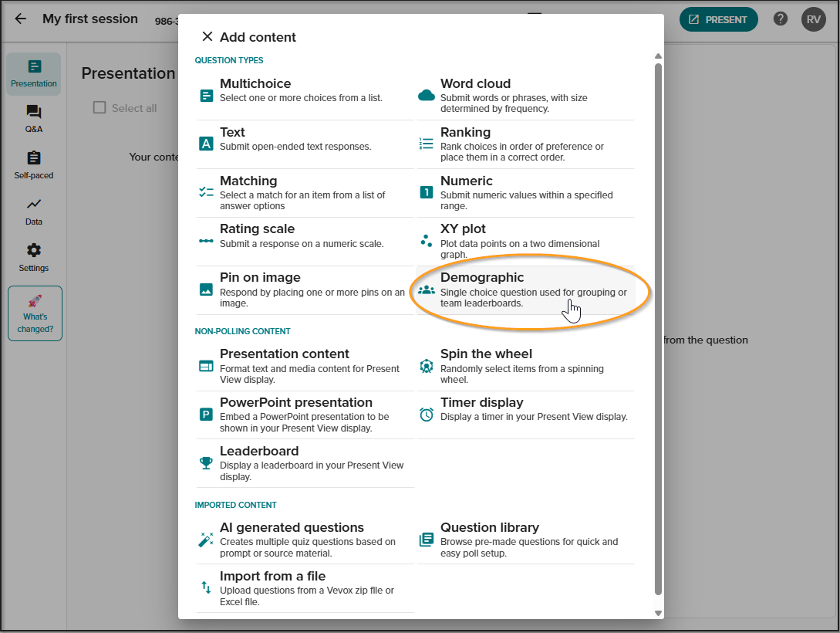Select the Question library title

coord(490,527)
